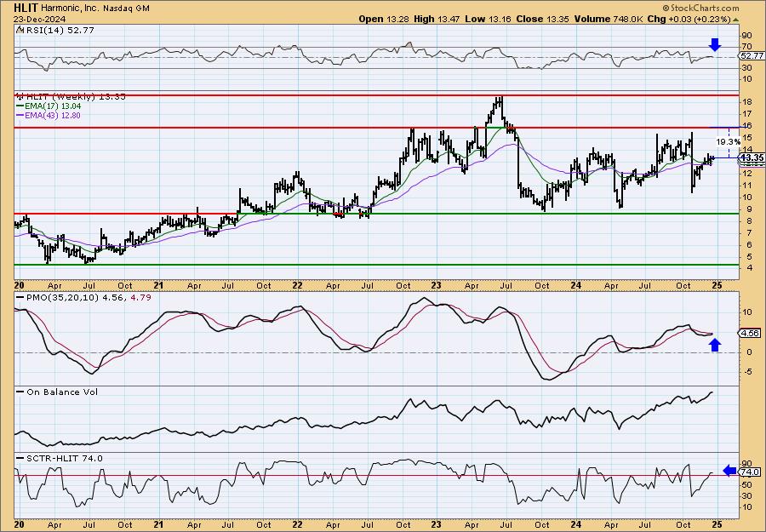Click the black line marker beside the PMO legend
Screen dimensions: 766x532
20,298
